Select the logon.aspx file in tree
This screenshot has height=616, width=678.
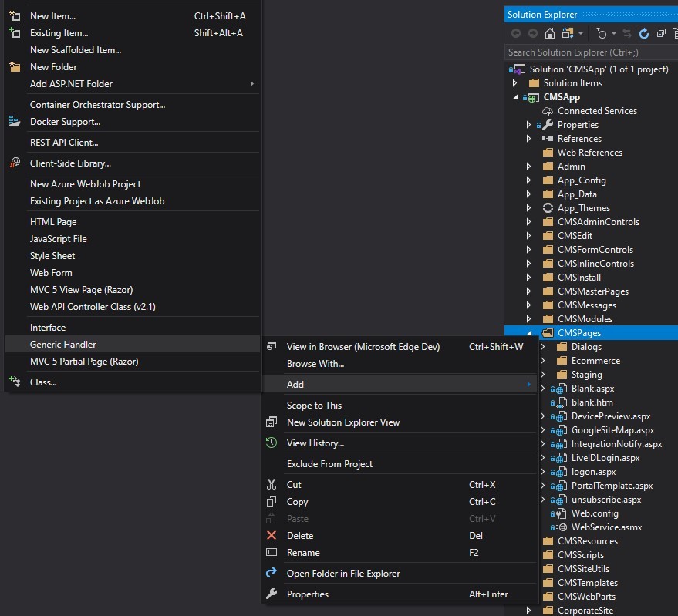click(x=593, y=472)
